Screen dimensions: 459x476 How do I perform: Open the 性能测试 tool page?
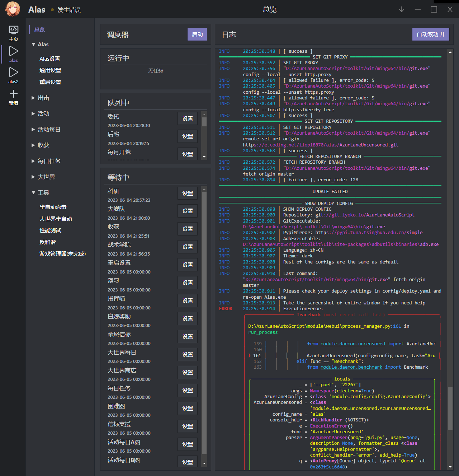[50, 230]
